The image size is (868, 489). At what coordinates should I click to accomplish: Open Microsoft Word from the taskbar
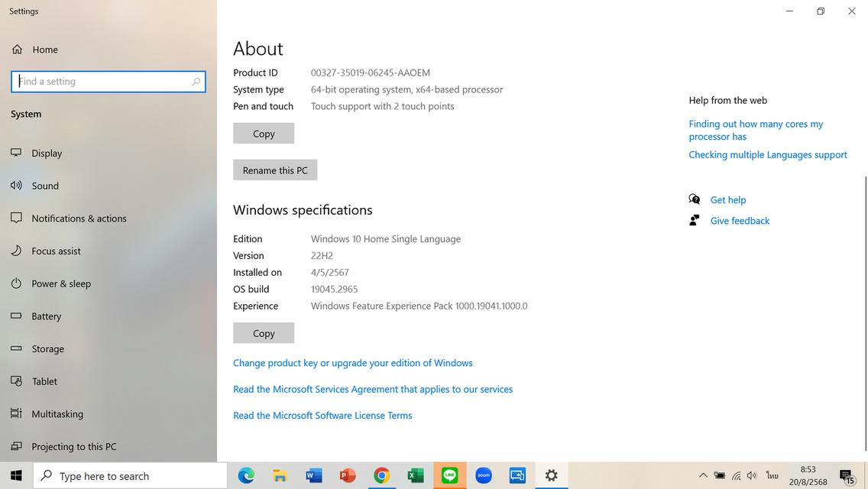point(313,476)
